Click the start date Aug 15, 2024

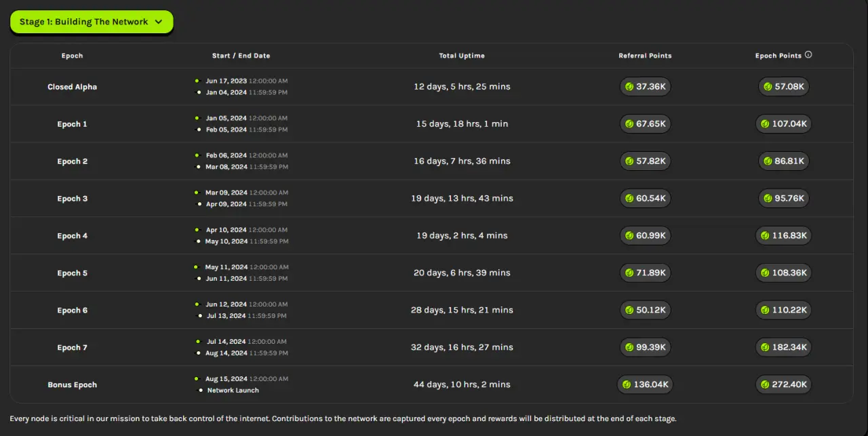point(227,379)
